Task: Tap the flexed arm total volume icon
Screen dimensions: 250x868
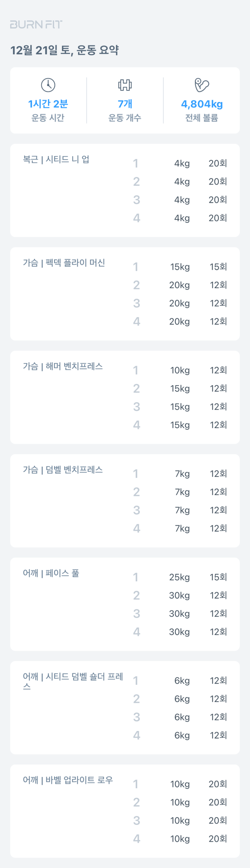Action: click(x=202, y=85)
